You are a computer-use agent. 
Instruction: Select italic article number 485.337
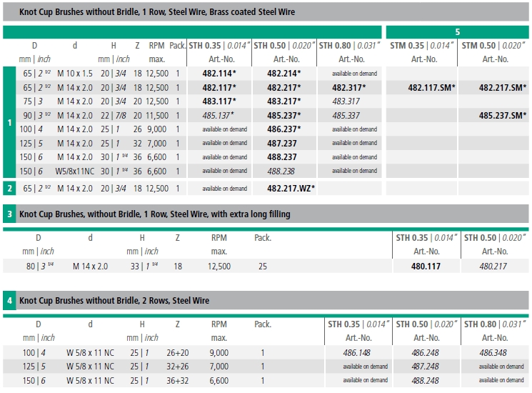346,115
